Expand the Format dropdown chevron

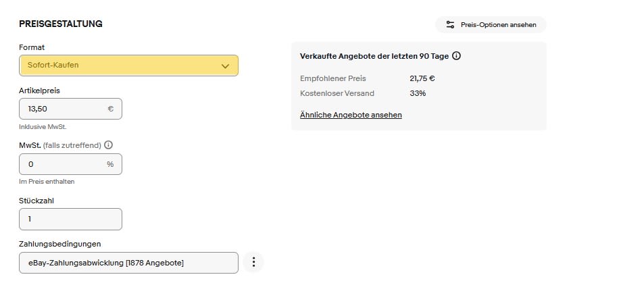pyautogui.click(x=225, y=66)
